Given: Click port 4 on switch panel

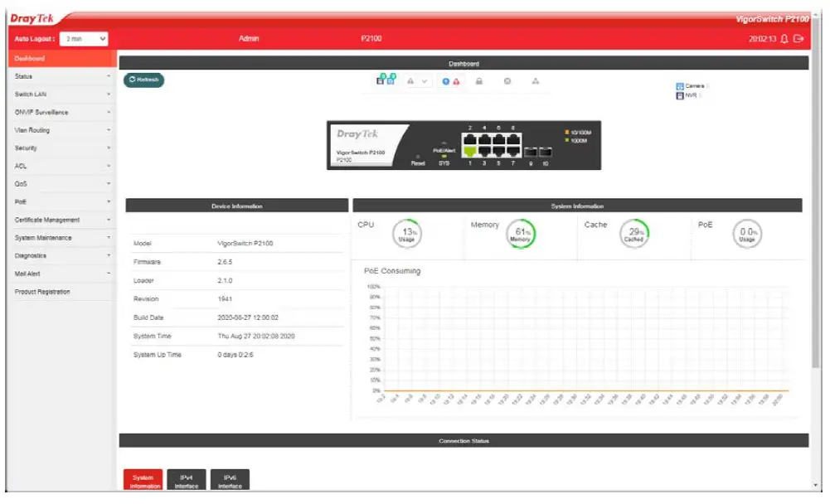Looking at the screenshot, I should 484,140.
